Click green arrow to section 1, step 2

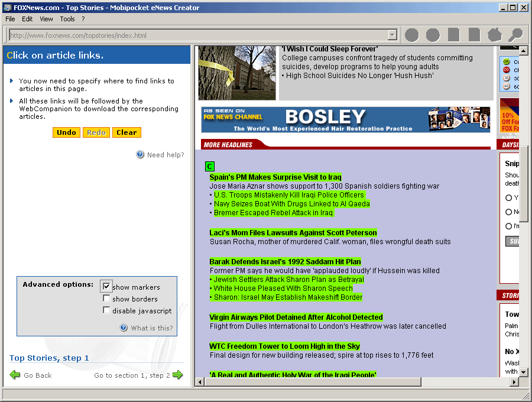(x=177, y=375)
